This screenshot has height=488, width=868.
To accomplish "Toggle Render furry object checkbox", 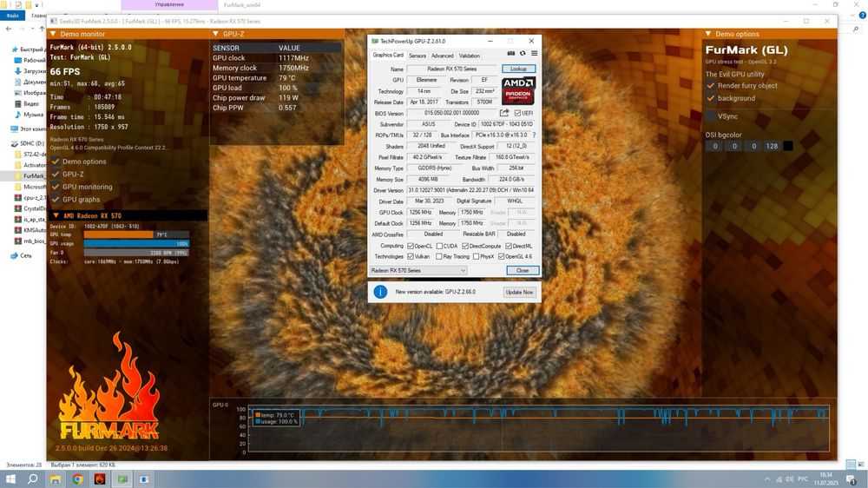I will pyautogui.click(x=711, y=86).
